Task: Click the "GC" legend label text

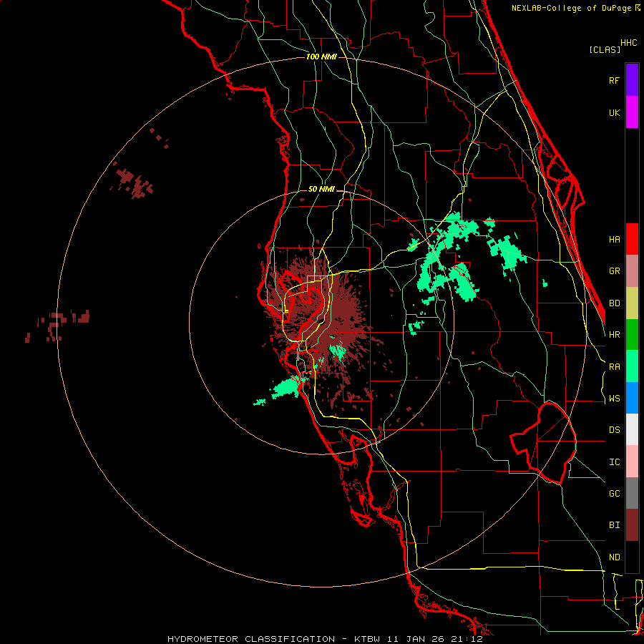Action: click(x=614, y=494)
